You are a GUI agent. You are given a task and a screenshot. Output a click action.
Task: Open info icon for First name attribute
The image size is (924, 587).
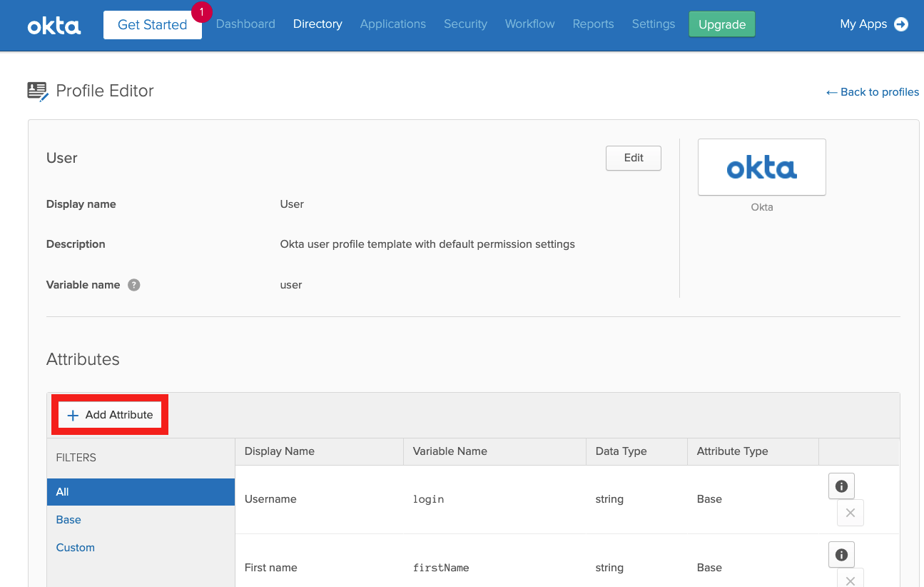pos(841,555)
